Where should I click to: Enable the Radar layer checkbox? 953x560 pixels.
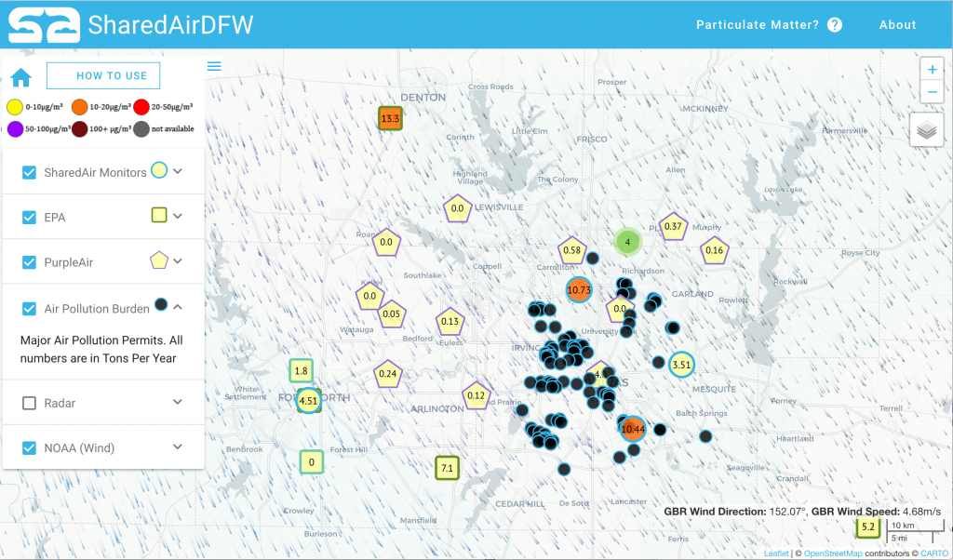(28, 402)
